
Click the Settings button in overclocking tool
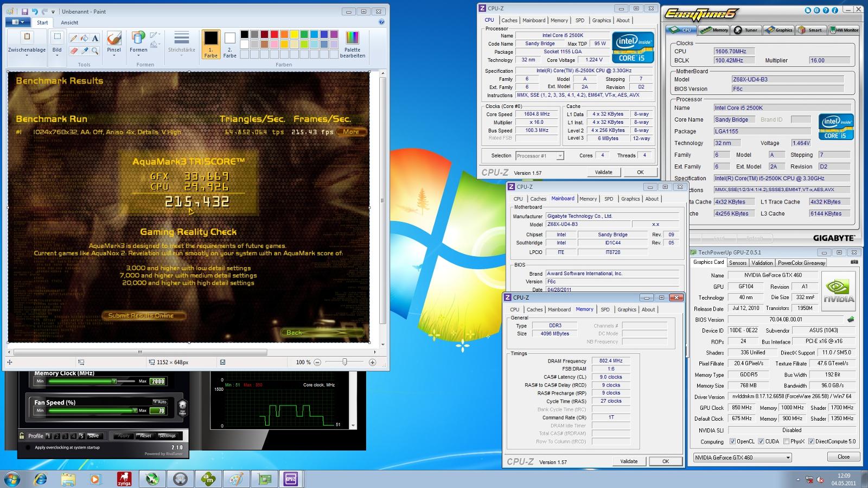coord(167,436)
